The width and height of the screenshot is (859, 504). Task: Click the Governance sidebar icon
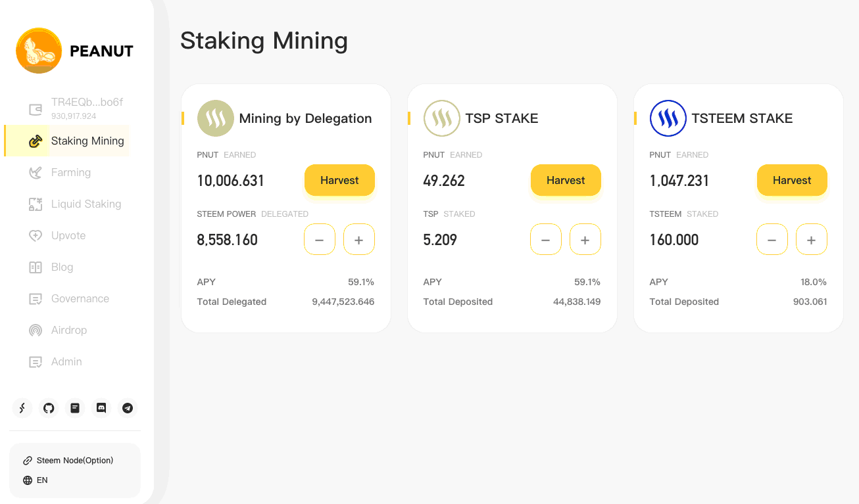[x=36, y=298]
